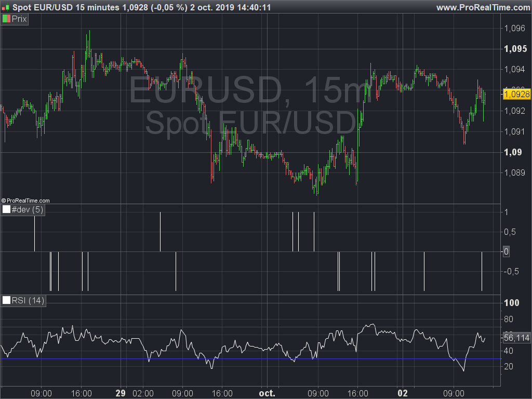
Task: Click the red-green candlestick icon beside Prix
Action: 6,19
